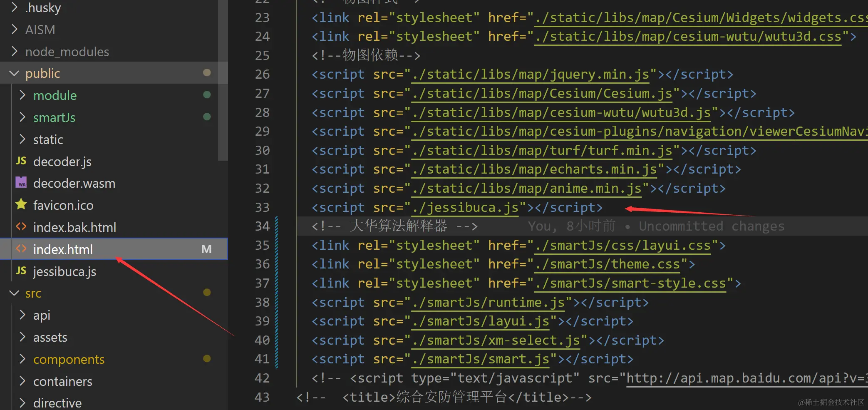Select the smartJs folder name
Screen dimensions: 868x410
pos(54,117)
